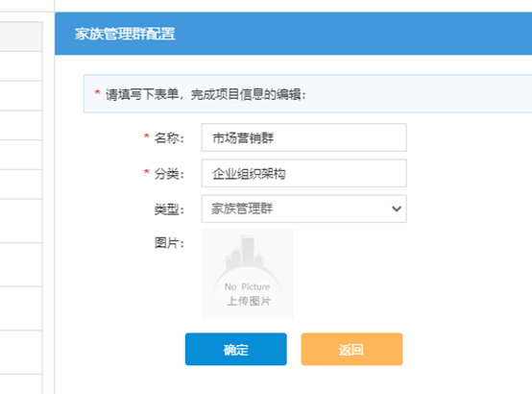Click the No Picture caption in the thumbnail

point(247,286)
